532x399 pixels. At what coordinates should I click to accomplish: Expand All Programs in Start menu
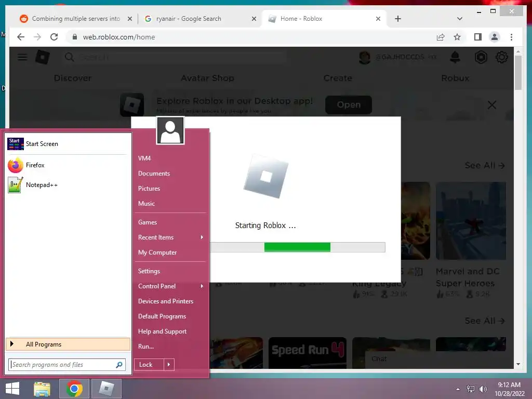tap(68, 344)
